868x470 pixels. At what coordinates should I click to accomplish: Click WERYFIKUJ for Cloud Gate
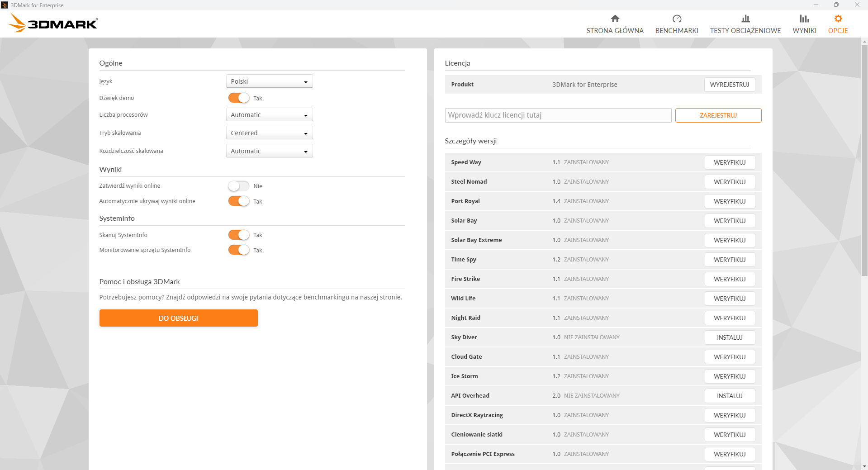(730, 357)
